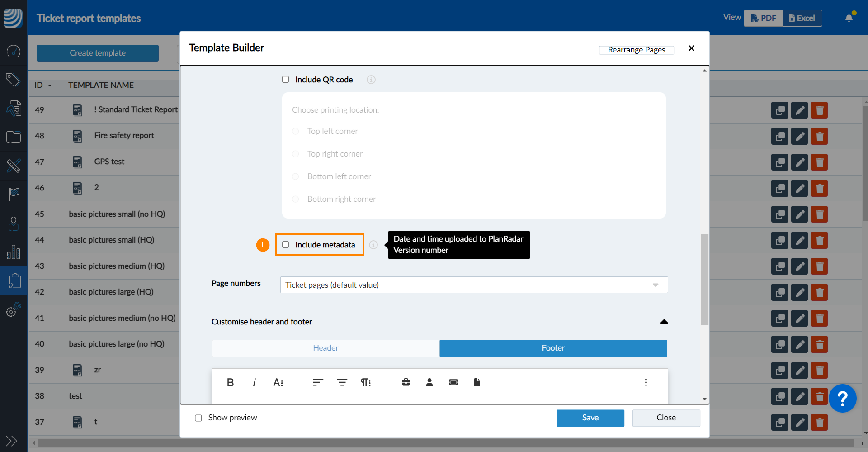
Task: Click the Template Builder vertical scrollbar
Action: point(704,279)
